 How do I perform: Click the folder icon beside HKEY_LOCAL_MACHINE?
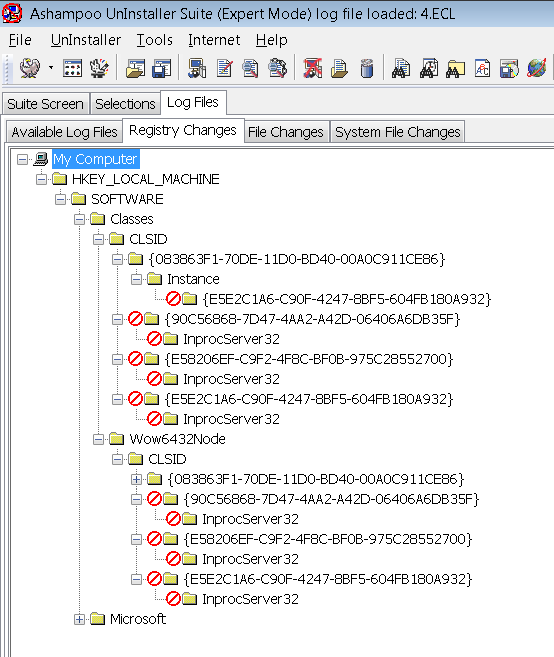tap(60, 179)
